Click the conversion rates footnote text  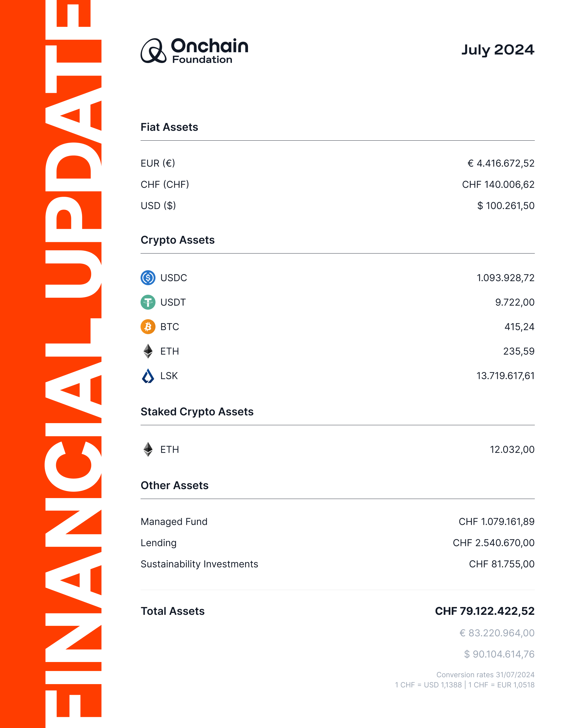[x=465, y=680]
